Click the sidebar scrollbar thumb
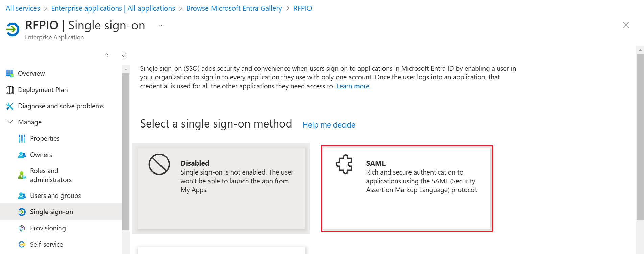 coord(126,152)
